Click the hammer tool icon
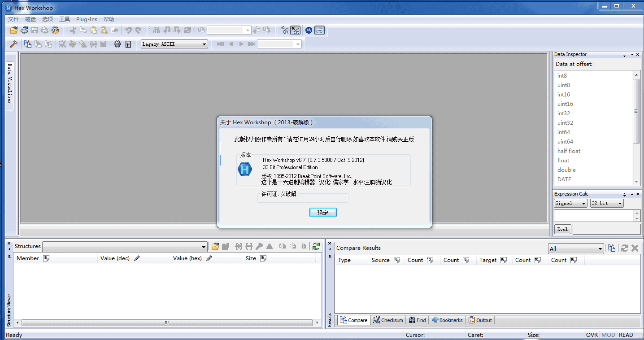Image resolution: width=644 pixels, height=340 pixels. coord(14,44)
